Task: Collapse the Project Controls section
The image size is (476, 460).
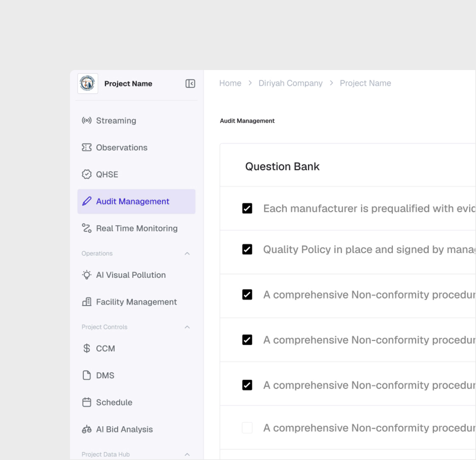Action: click(187, 327)
